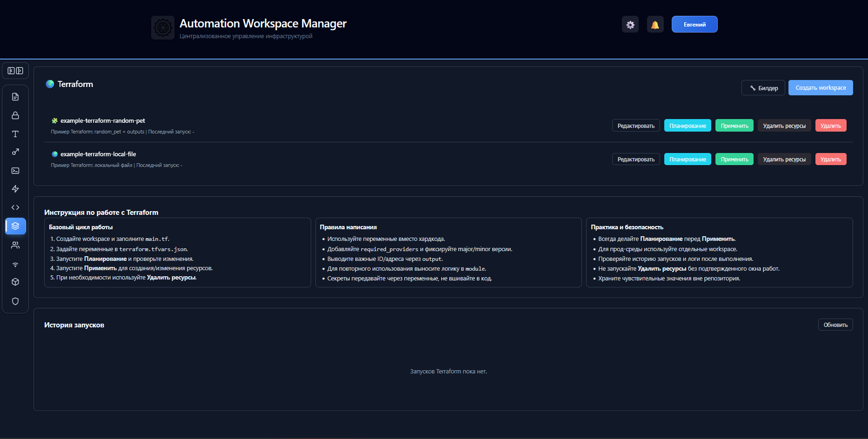Open the Билдер builder tool
This screenshot has width=868, height=439.
(763, 88)
